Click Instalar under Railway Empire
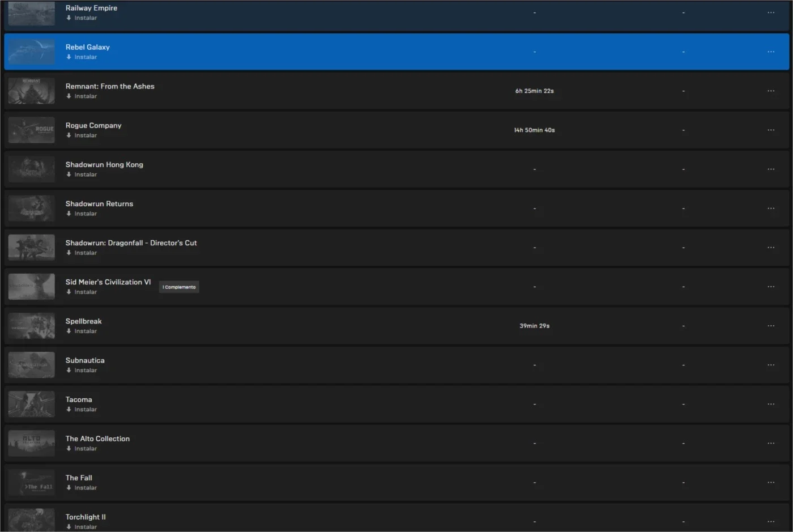Screen dimensions: 793x532 coord(82,18)
